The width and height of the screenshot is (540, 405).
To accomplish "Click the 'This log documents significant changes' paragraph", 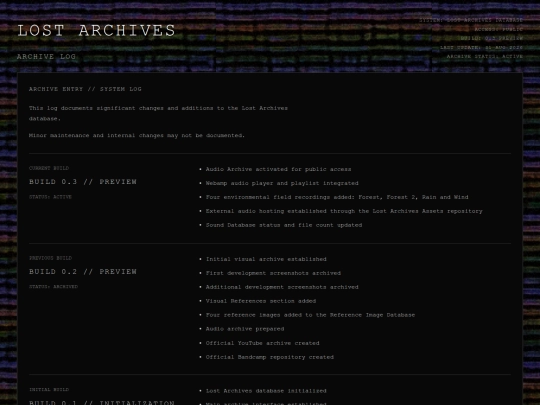I will pos(158,113).
